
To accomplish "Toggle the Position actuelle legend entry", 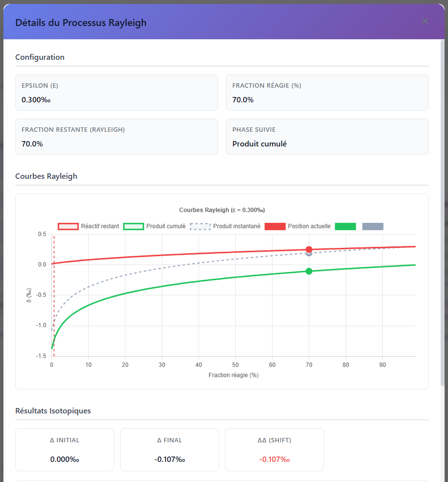I will click(298, 226).
